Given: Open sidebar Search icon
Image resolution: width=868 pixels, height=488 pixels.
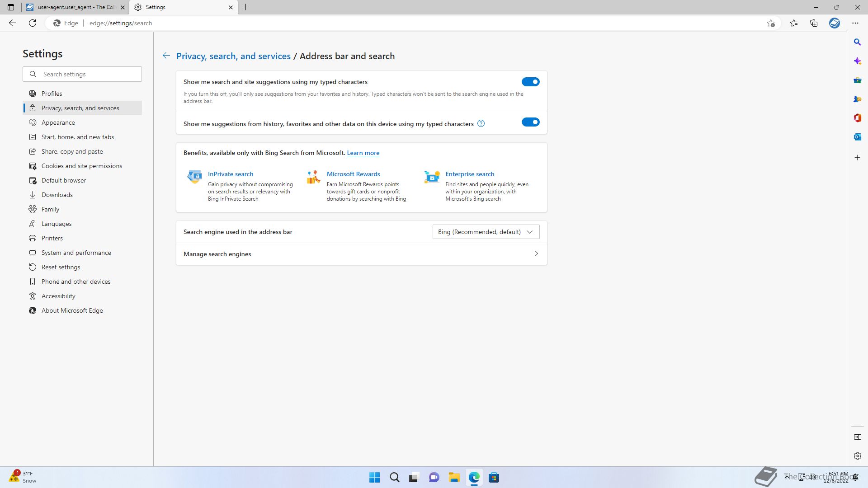Looking at the screenshot, I should 857,42.
